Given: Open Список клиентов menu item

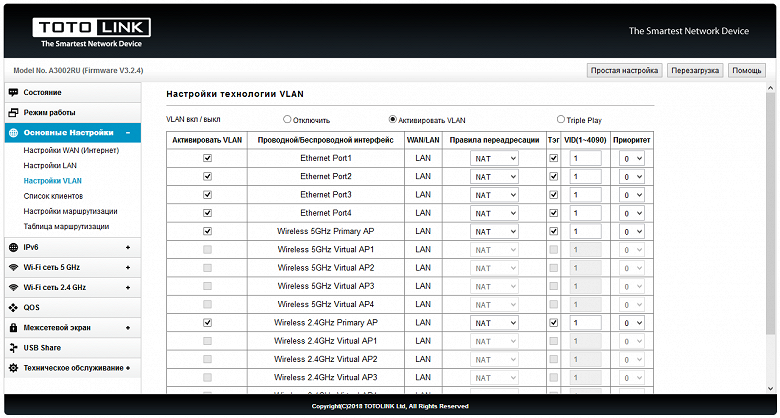Looking at the screenshot, I should (x=53, y=196).
